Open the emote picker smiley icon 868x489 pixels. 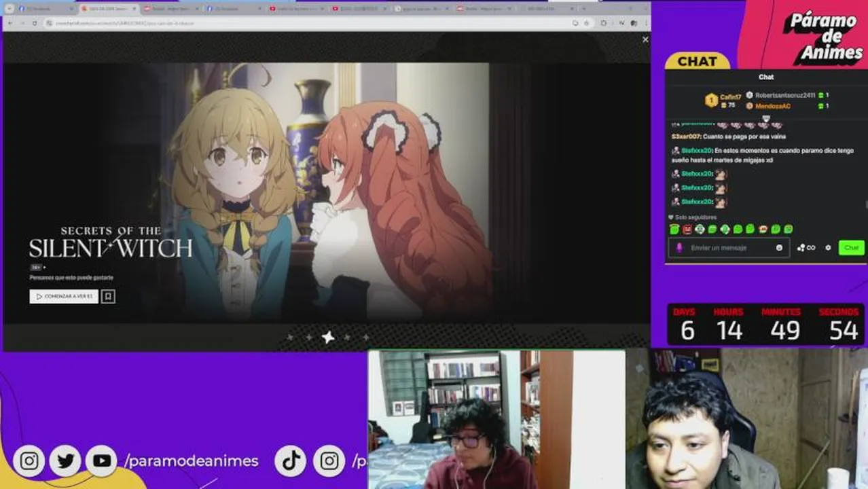pos(779,248)
